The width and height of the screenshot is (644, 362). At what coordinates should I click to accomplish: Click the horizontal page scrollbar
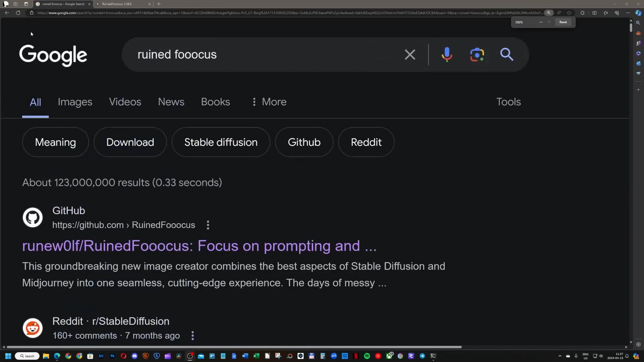point(234,347)
